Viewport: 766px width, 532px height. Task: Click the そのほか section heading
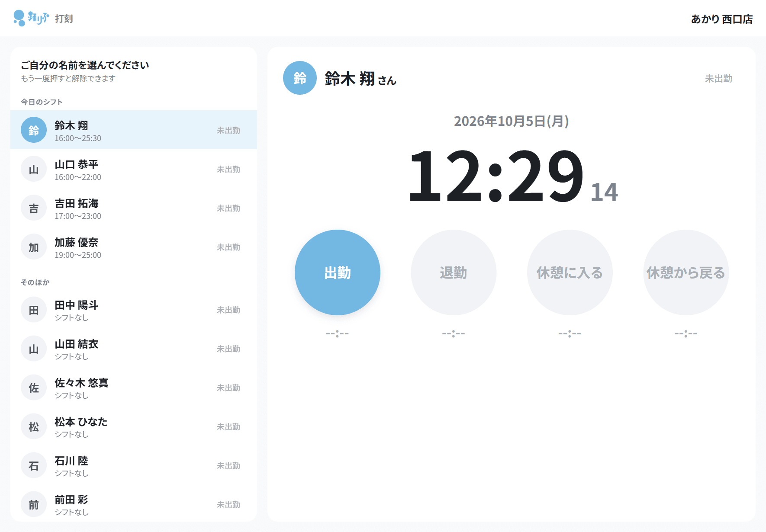click(35, 282)
